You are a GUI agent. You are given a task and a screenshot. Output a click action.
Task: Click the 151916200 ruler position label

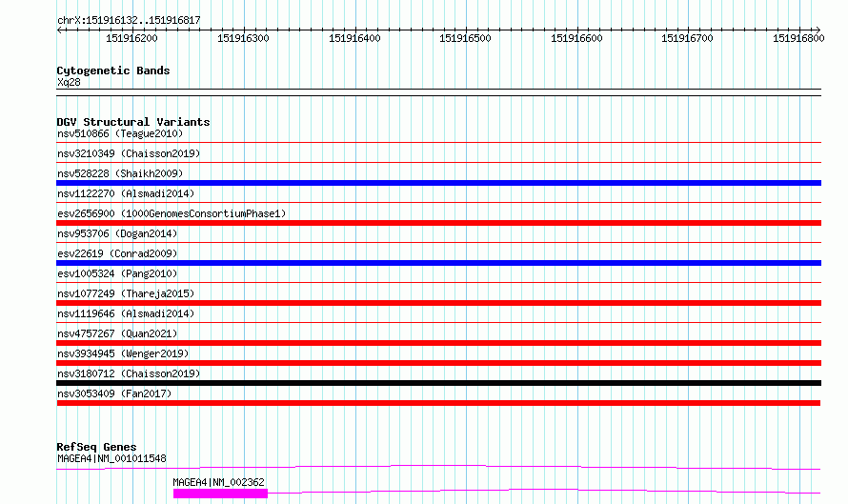[131, 38]
